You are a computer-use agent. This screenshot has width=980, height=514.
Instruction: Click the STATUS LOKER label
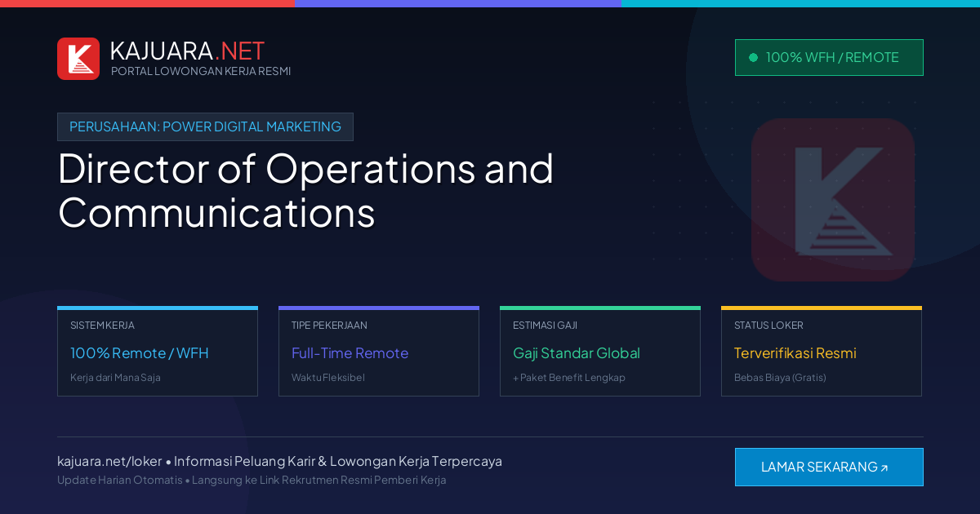coord(768,326)
